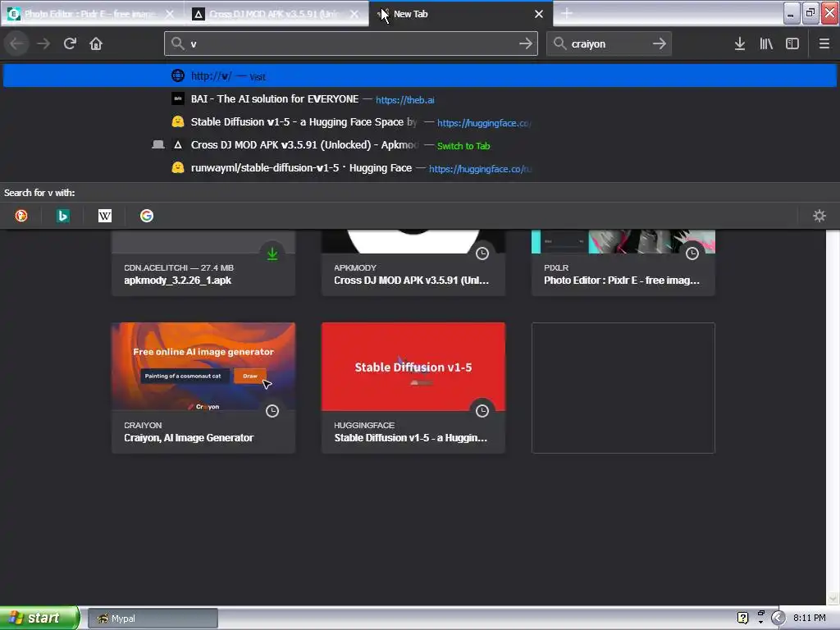This screenshot has height=630, width=840.
Task: Close the Photo Editor Pixlr E tab
Action: 170,14
